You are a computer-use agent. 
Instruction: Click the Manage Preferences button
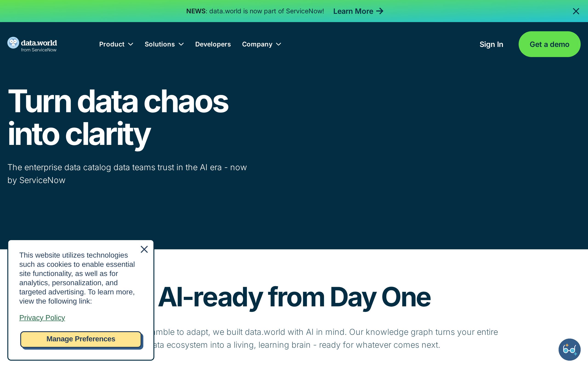81,339
